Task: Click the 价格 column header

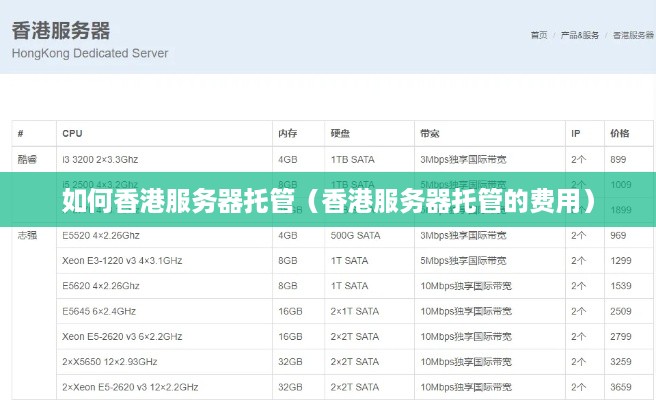Action: [620, 133]
